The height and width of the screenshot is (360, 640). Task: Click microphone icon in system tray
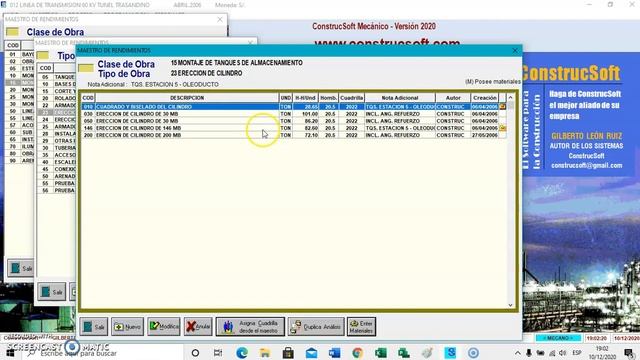pos(529,353)
